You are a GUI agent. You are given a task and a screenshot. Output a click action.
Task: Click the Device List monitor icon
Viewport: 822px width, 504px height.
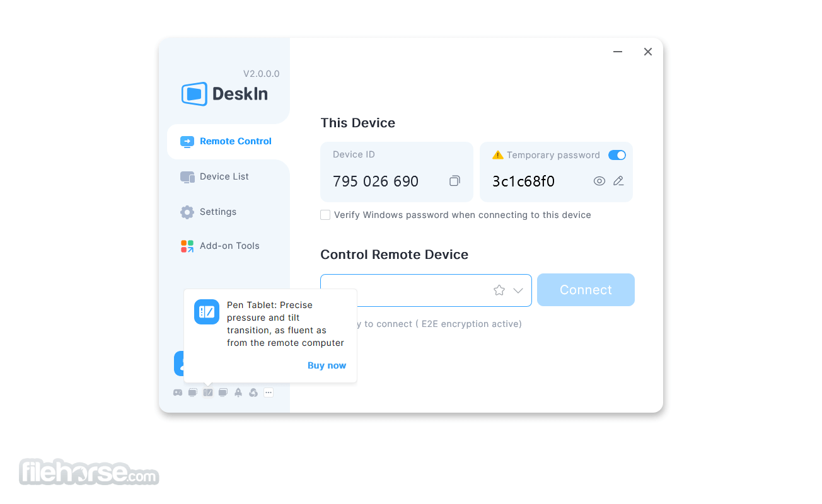pyautogui.click(x=187, y=177)
